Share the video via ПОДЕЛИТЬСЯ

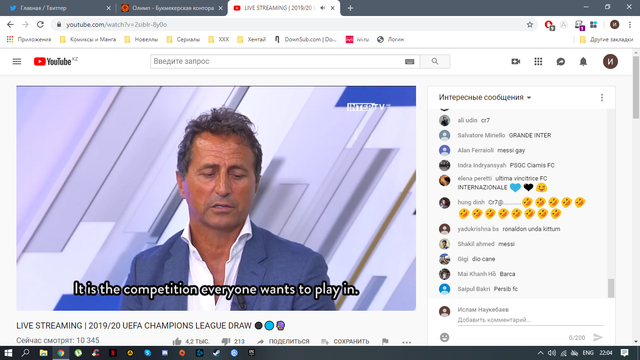[x=283, y=341]
